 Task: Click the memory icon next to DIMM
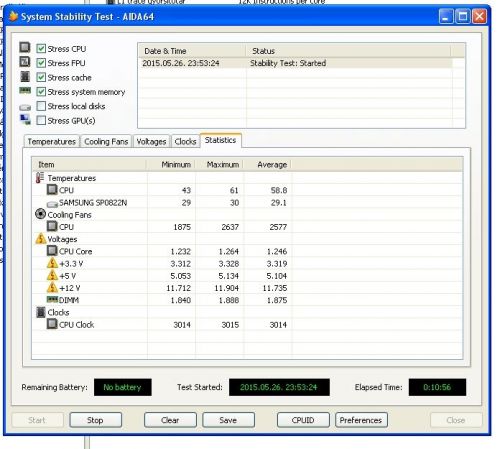[52, 299]
